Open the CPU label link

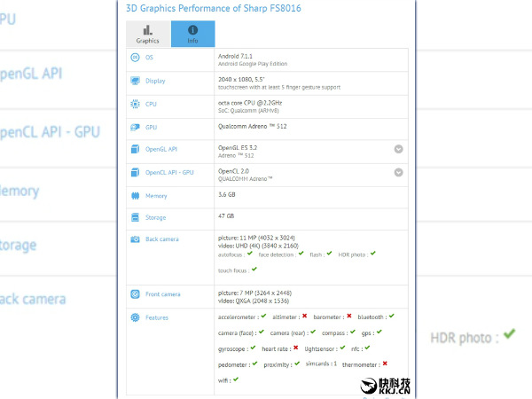point(151,104)
